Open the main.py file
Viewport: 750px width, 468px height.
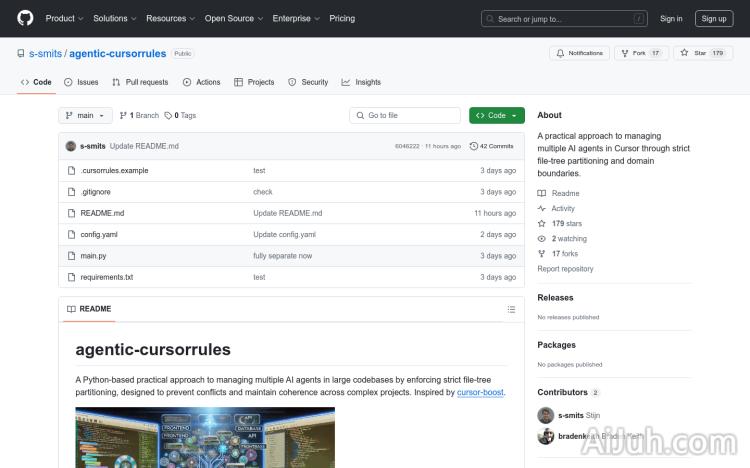(x=93, y=256)
